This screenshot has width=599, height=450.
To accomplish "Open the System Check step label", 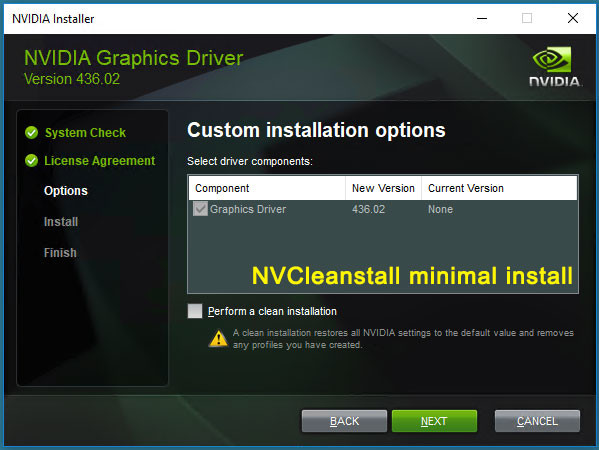I will coord(85,133).
